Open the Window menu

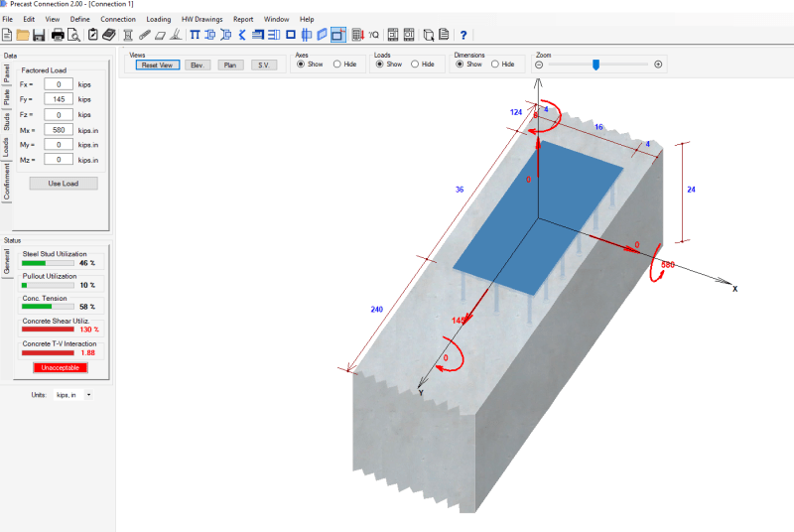pos(277,19)
